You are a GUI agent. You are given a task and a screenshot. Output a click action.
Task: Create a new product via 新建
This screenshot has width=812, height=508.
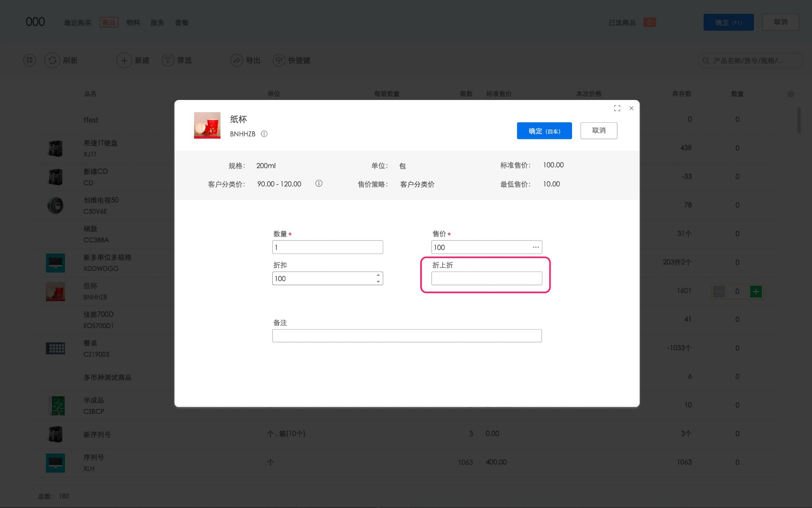click(134, 60)
